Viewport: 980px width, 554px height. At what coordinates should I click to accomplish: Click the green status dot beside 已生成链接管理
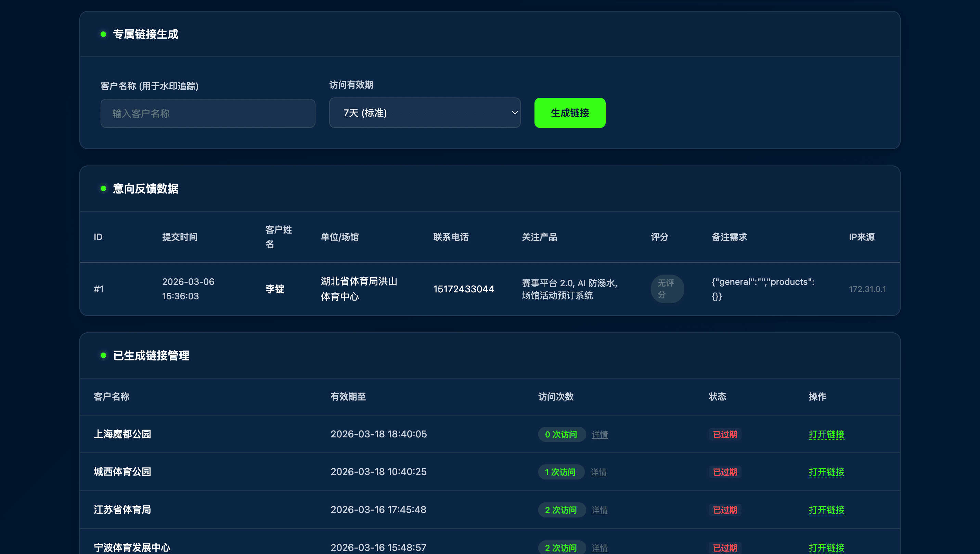coord(103,355)
